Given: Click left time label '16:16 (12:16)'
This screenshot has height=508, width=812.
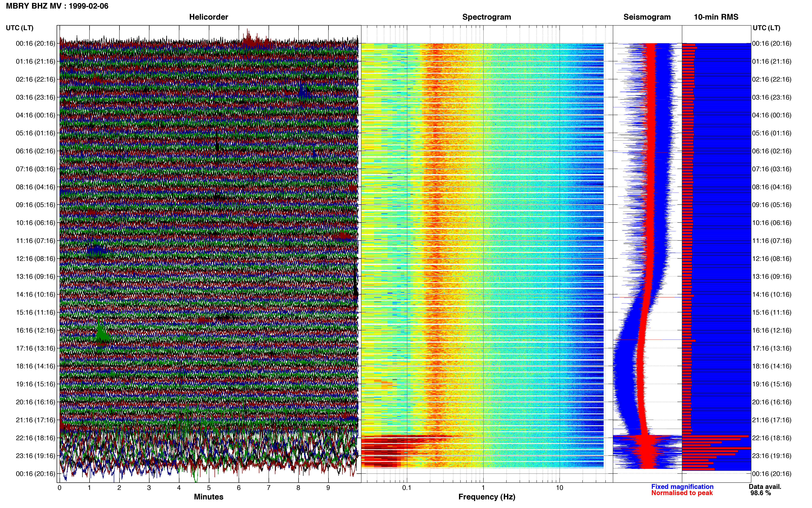Looking at the screenshot, I should click(36, 330).
